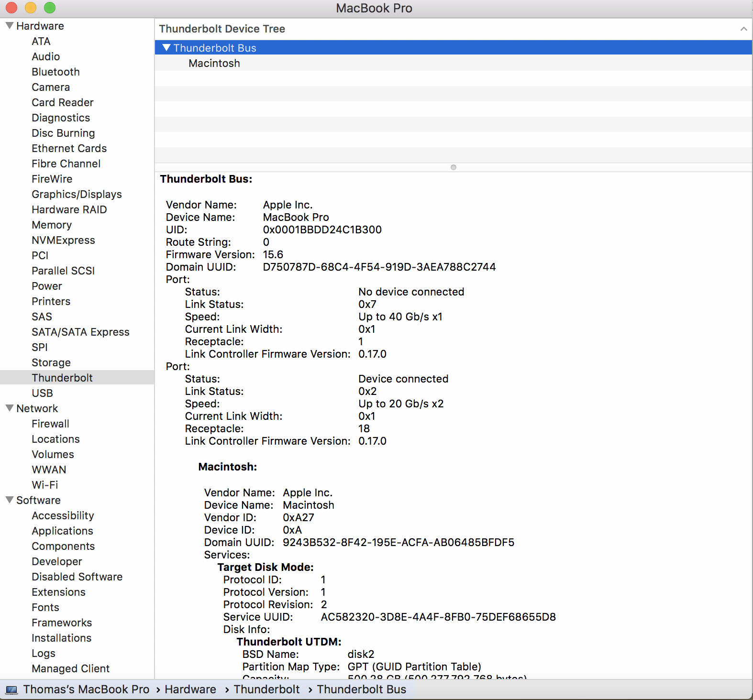The height and width of the screenshot is (700, 753).
Task: Select Accessibility under Software
Action: tap(63, 515)
